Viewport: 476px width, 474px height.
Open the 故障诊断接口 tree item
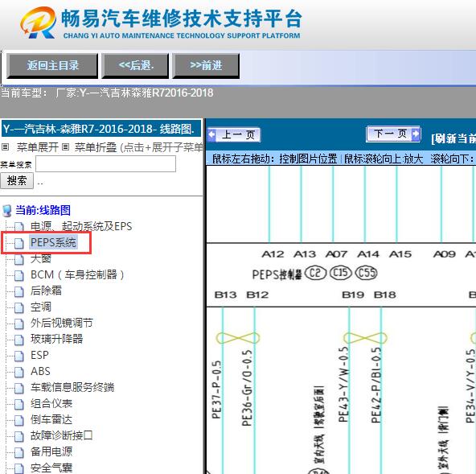point(62,435)
